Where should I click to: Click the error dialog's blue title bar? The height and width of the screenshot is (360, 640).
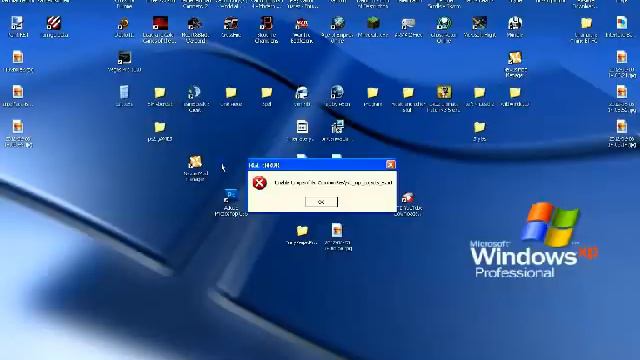[x=322, y=165]
